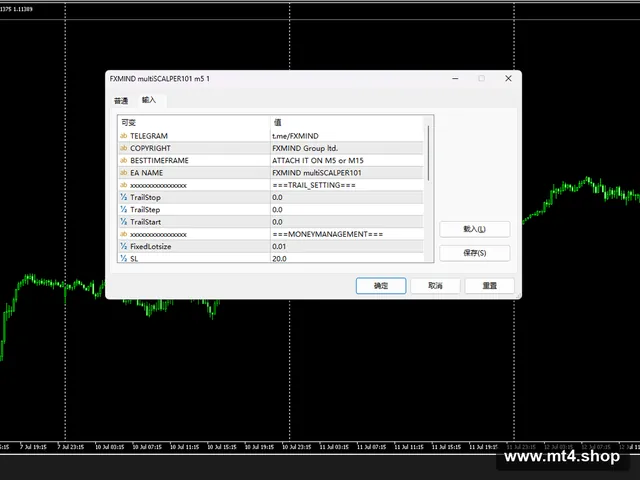640x480 pixels.
Task: Select the TrailStep variable name
Action: pyautogui.click(x=145, y=209)
